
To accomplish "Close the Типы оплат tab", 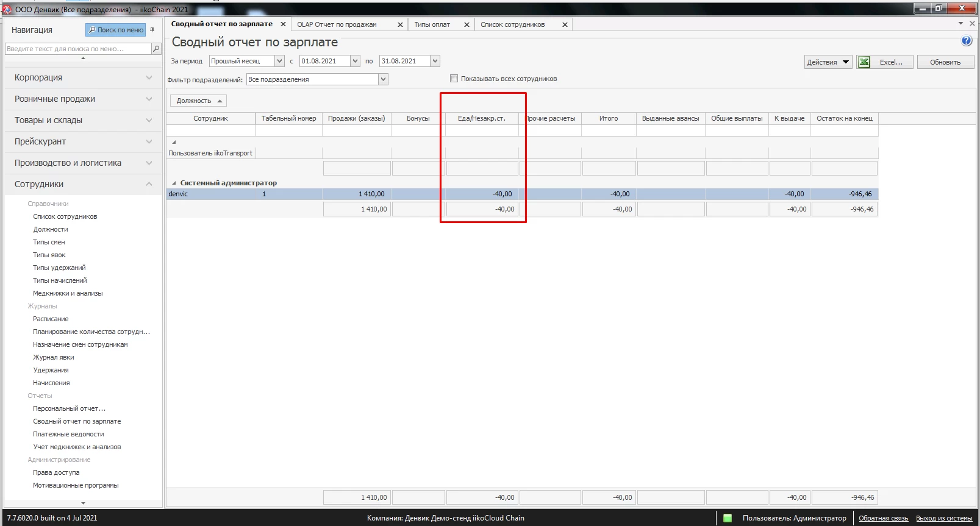I will click(x=467, y=25).
